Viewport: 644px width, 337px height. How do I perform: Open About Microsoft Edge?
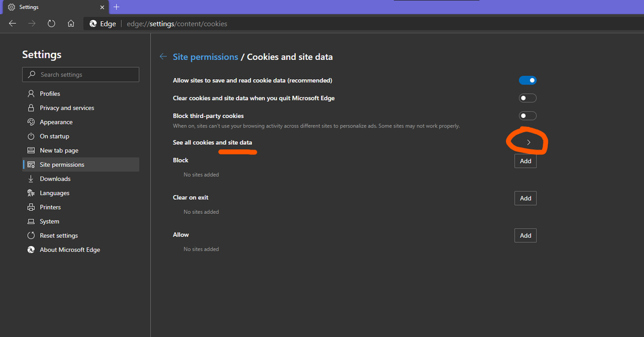(x=81, y=249)
